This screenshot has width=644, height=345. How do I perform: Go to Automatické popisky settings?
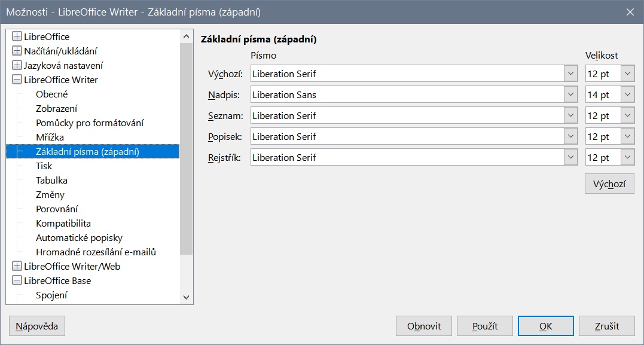[x=79, y=238]
